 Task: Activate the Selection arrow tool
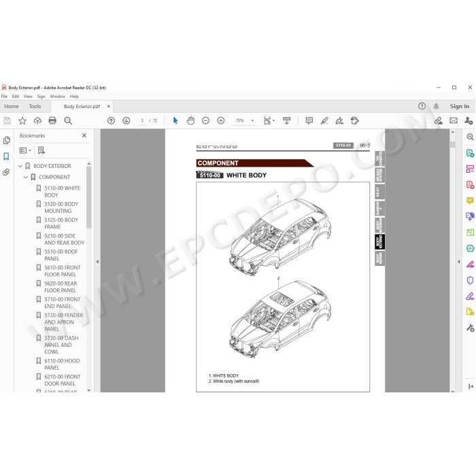click(x=175, y=121)
